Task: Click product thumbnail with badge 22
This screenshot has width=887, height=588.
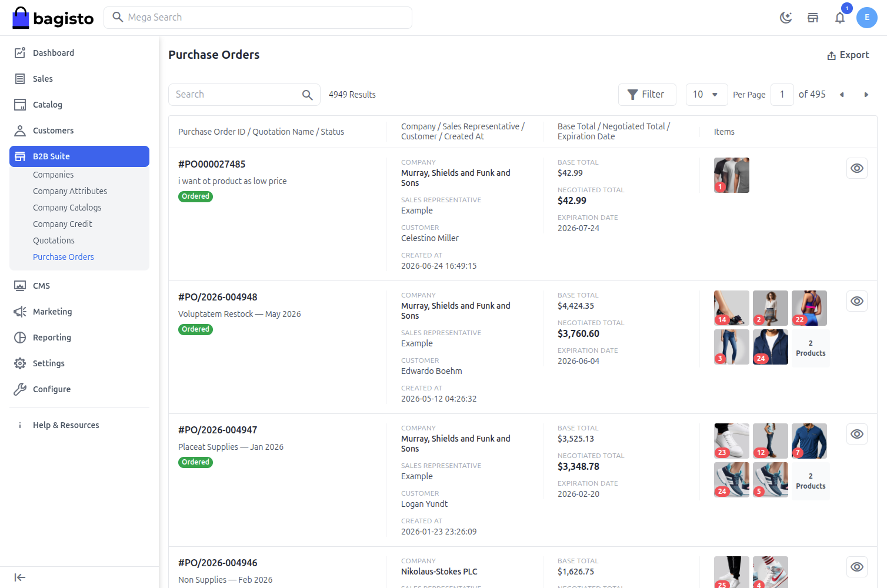Action: pos(809,308)
